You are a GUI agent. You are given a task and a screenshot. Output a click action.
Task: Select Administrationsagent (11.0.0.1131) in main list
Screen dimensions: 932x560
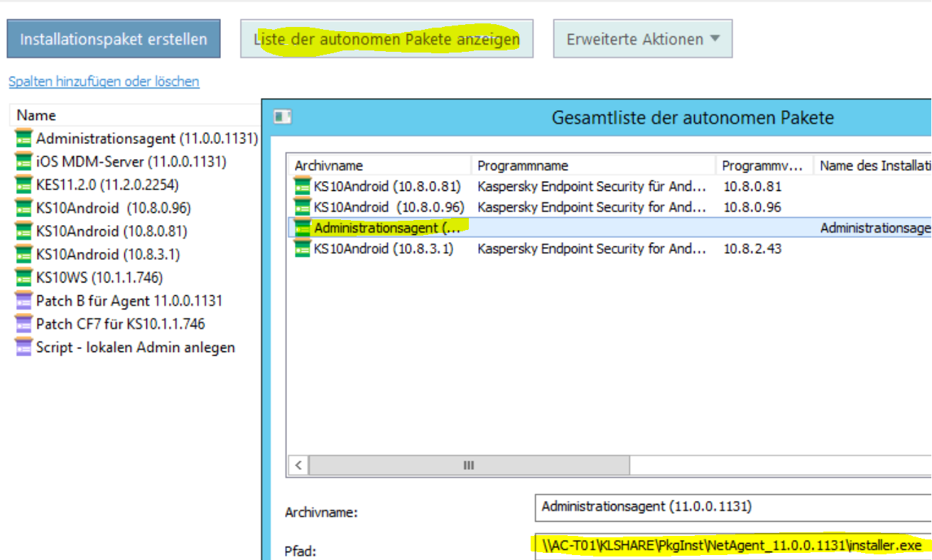click(x=147, y=138)
